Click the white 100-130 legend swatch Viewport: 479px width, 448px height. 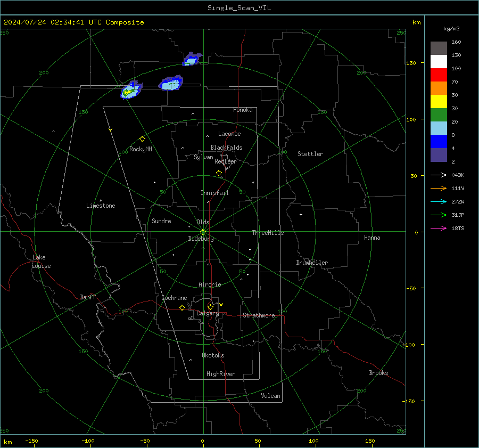tap(439, 61)
